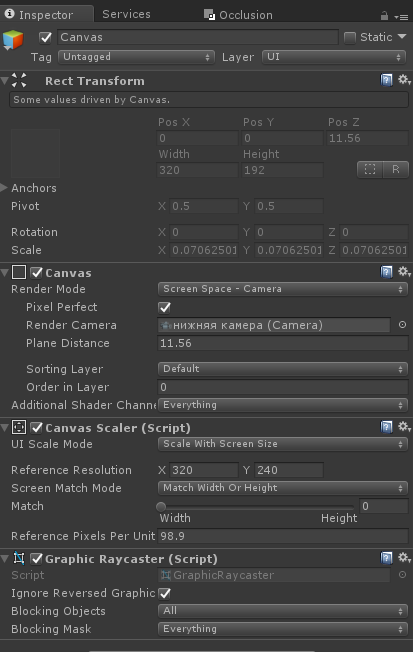The width and height of the screenshot is (413, 652).
Task: Open Canvas component gear settings menu
Action: [x=404, y=272]
